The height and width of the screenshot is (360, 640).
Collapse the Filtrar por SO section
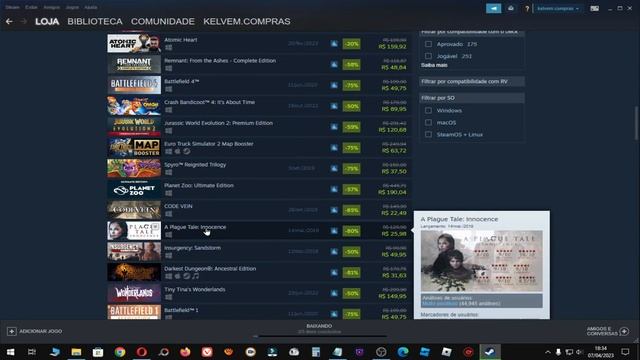pyautogui.click(x=472, y=98)
